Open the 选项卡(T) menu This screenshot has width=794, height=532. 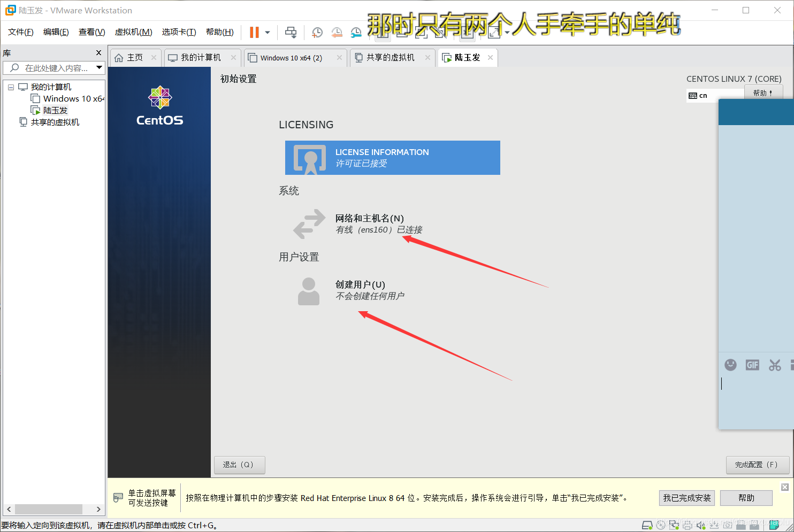tap(179, 32)
